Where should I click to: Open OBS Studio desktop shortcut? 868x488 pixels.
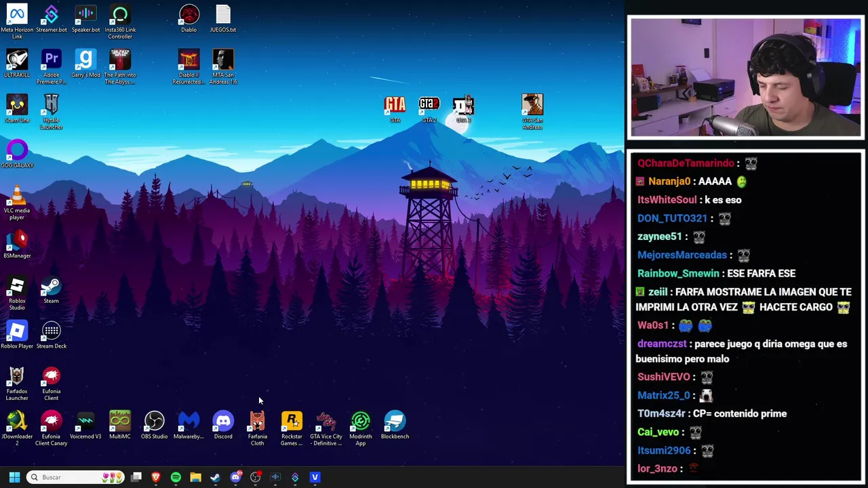click(x=154, y=425)
